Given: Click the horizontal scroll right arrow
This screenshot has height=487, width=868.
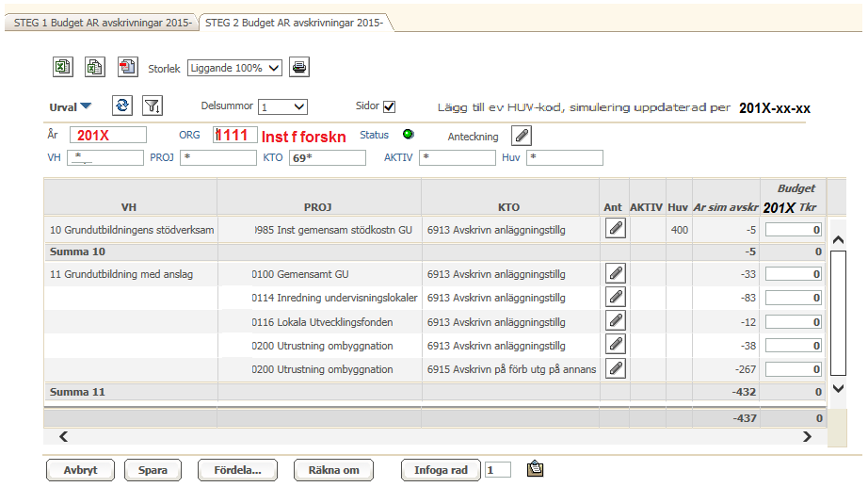Looking at the screenshot, I should pyautogui.click(x=807, y=436).
